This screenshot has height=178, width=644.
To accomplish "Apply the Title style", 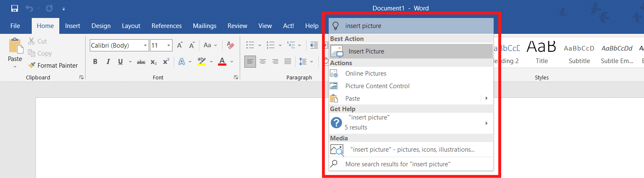I will tap(542, 52).
